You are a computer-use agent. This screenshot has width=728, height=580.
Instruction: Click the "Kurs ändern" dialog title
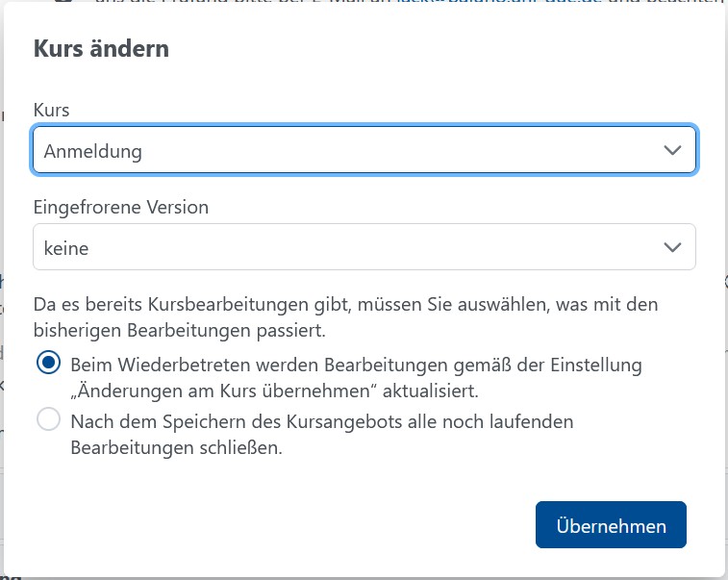click(x=101, y=48)
